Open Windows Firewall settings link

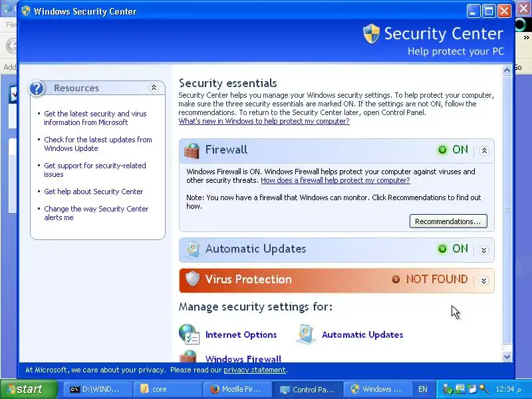[243, 358]
